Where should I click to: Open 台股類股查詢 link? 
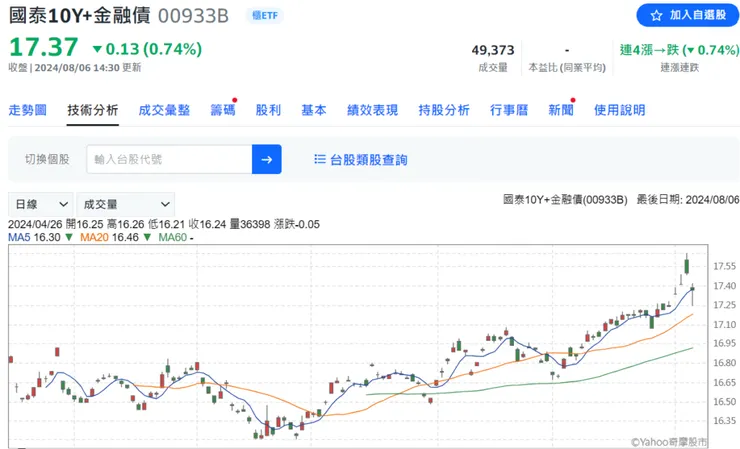(369, 160)
